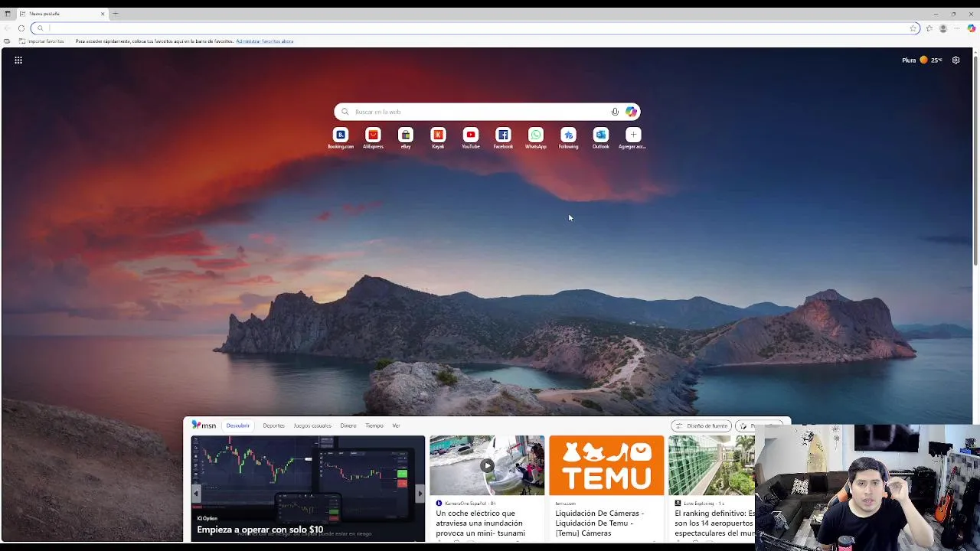Go to next carousel story
980x551 pixels.
420,494
